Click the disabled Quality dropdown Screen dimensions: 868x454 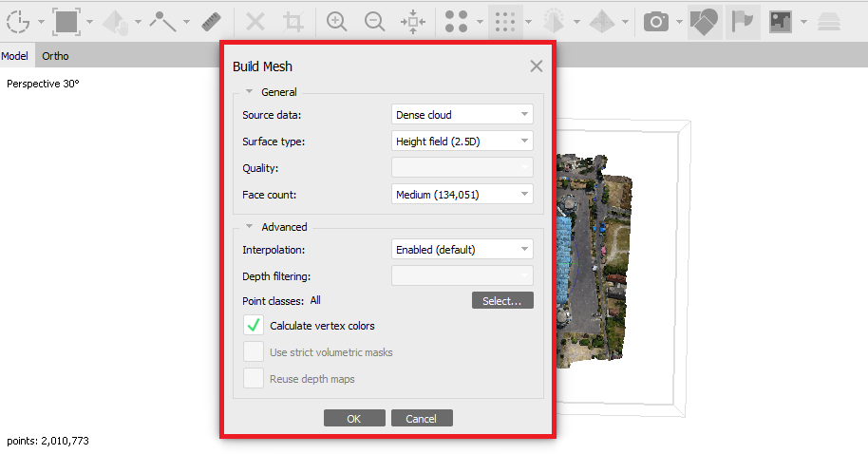(x=462, y=168)
